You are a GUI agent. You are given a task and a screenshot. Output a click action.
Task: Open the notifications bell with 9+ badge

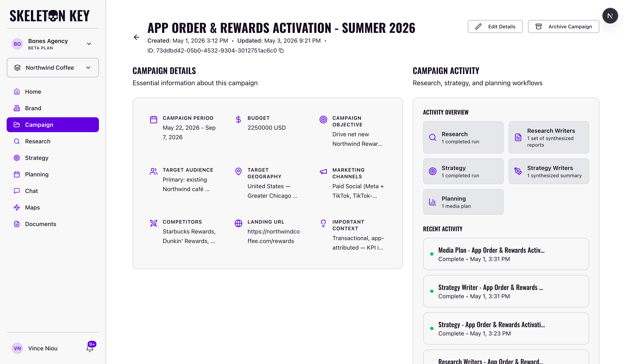point(90,348)
